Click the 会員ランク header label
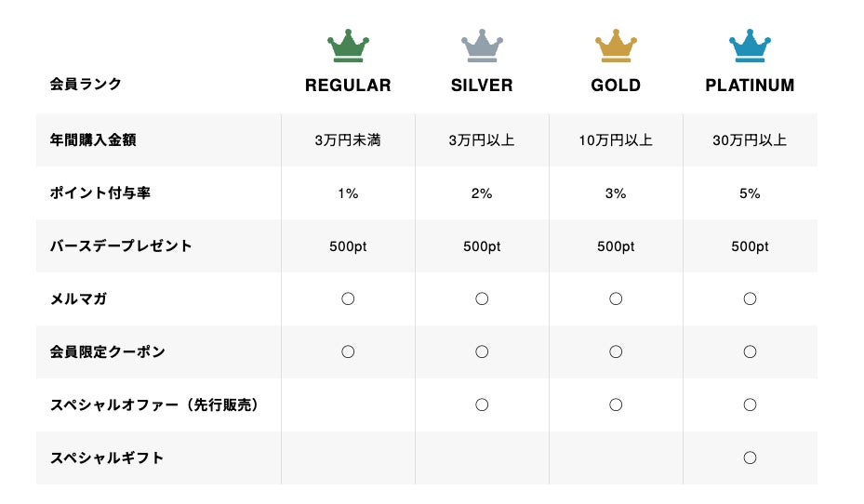The width and height of the screenshot is (864, 504). (86, 85)
